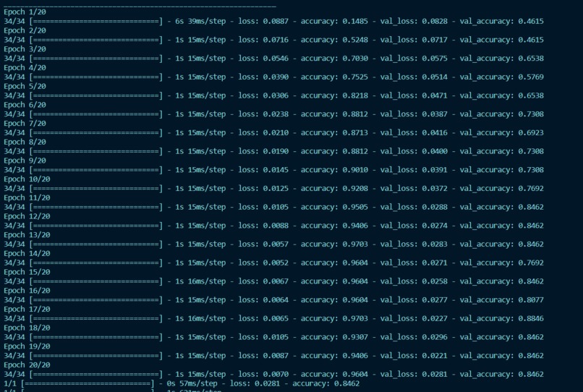
Task: Select the "Epoch 17/20" line
Action: click(27, 310)
